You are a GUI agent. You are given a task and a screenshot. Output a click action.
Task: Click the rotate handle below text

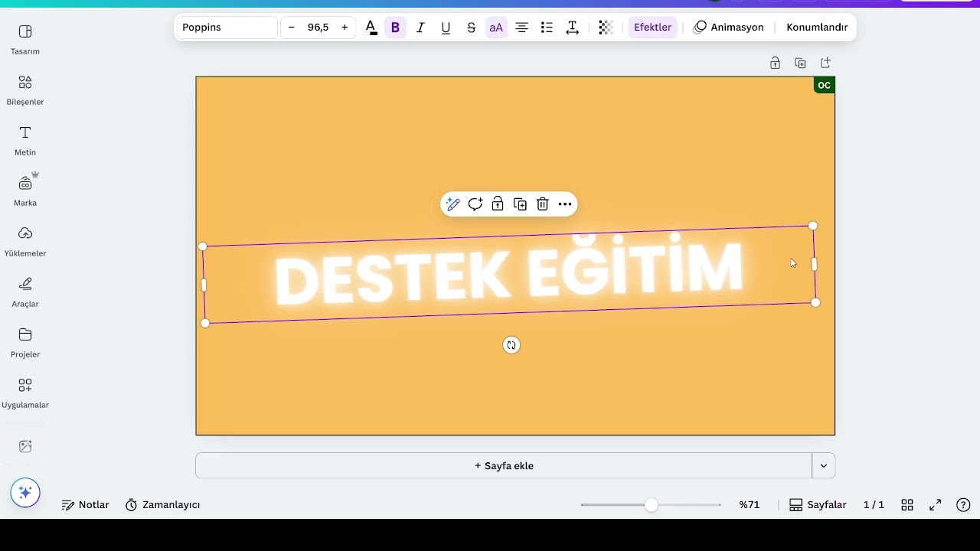point(511,345)
